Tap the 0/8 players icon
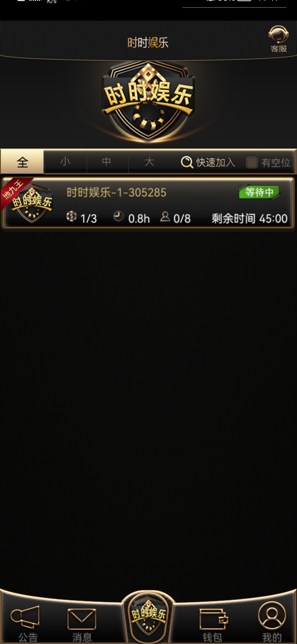This screenshot has width=297, height=644. 165,217
